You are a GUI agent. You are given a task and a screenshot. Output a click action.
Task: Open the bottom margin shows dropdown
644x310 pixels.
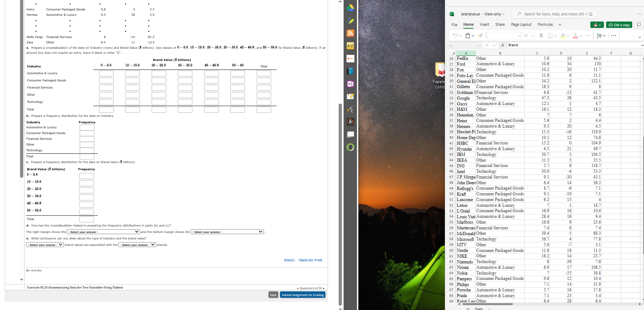[227, 232]
